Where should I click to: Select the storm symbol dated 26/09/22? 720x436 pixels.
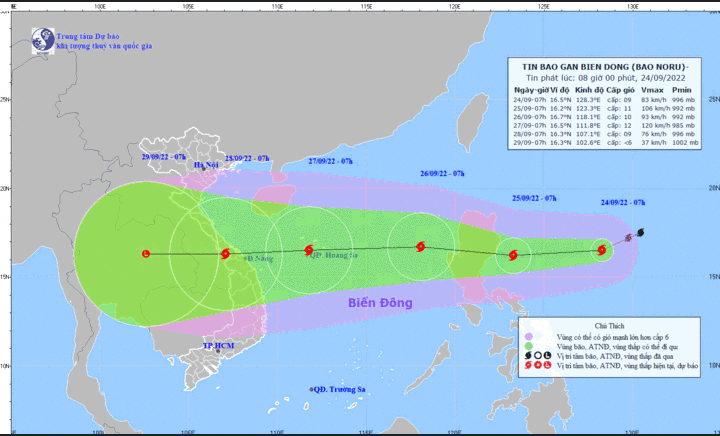(x=420, y=248)
